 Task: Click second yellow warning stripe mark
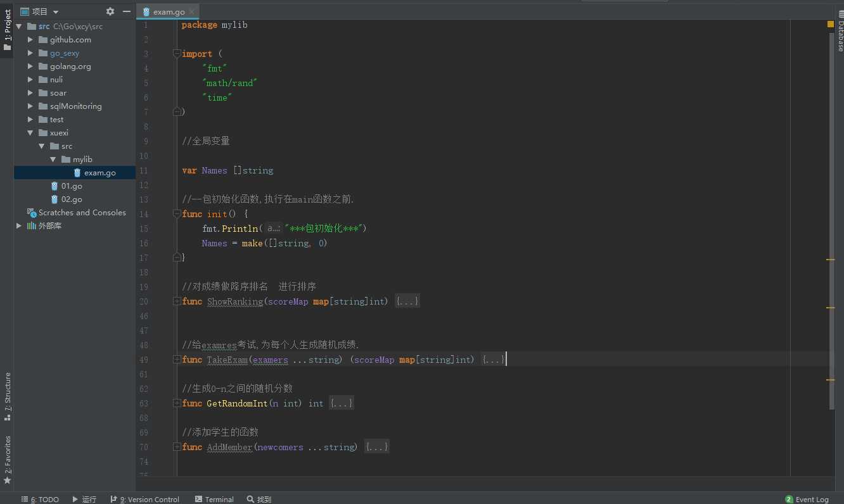pyautogui.click(x=830, y=308)
